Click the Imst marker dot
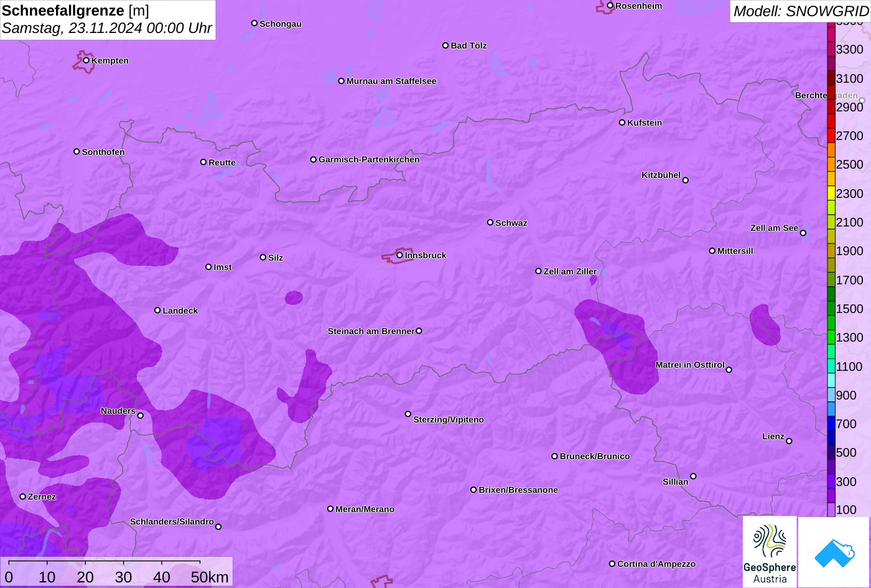The width and height of the screenshot is (871, 588). coord(208,267)
